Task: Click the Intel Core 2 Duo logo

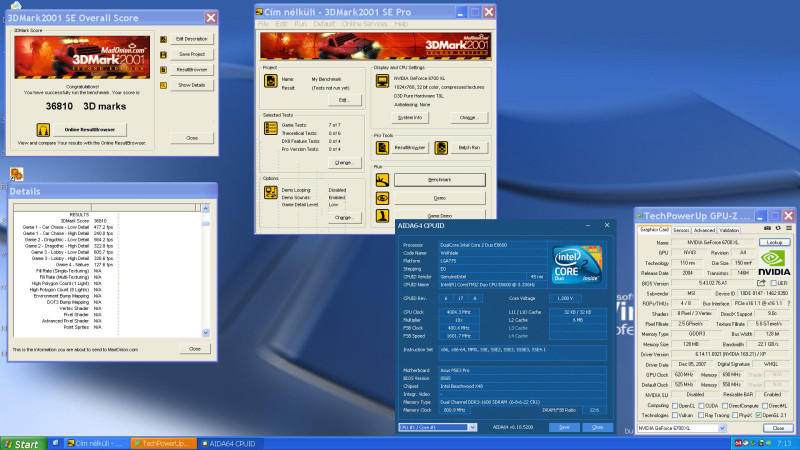Action: [x=577, y=264]
